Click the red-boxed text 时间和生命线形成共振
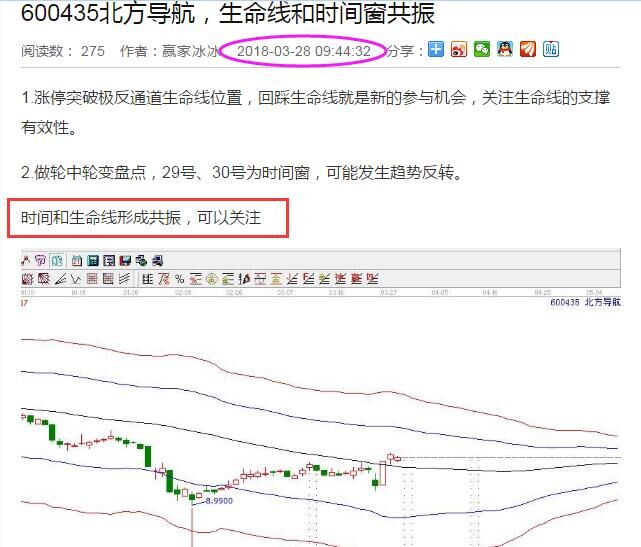 point(140,216)
